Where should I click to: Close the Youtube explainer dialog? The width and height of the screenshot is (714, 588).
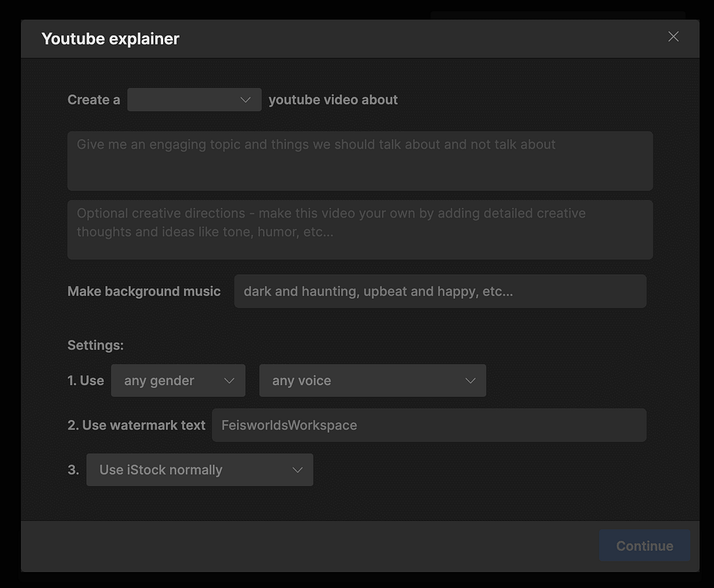pyautogui.click(x=673, y=37)
